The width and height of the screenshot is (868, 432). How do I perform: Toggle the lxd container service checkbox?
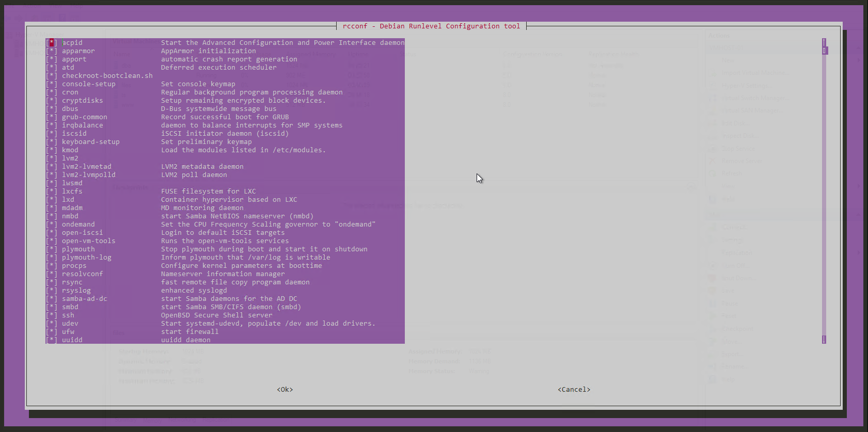pyautogui.click(x=52, y=200)
